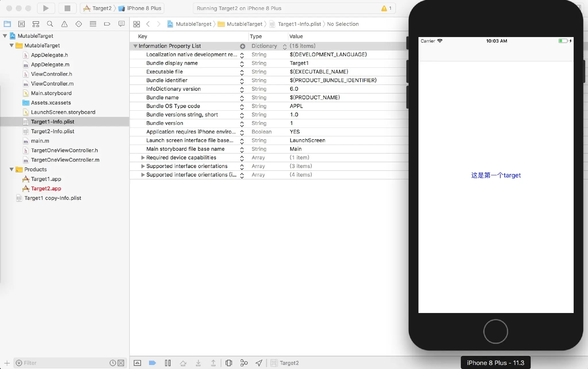The width and height of the screenshot is (588, 369).
Task: Toggle the debug area visibility button
Action: [138, 363]
